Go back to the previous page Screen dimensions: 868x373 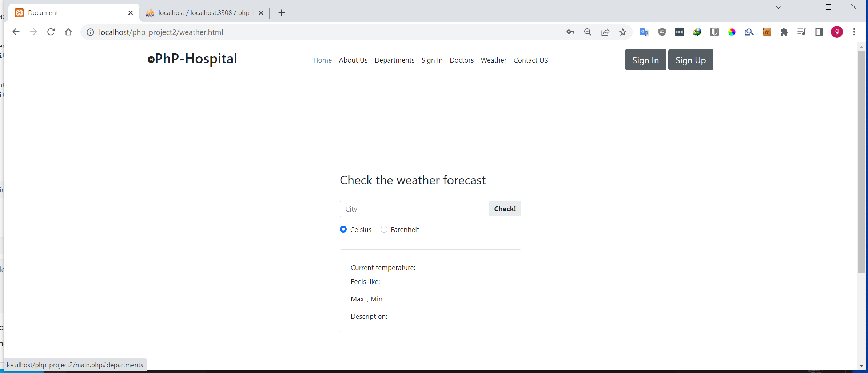(16, 32)
